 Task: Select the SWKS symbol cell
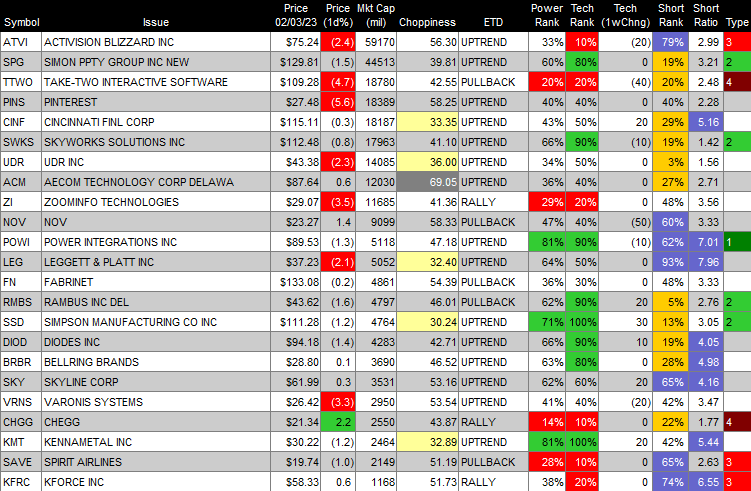pyautogui.click(x=21, y=142)
